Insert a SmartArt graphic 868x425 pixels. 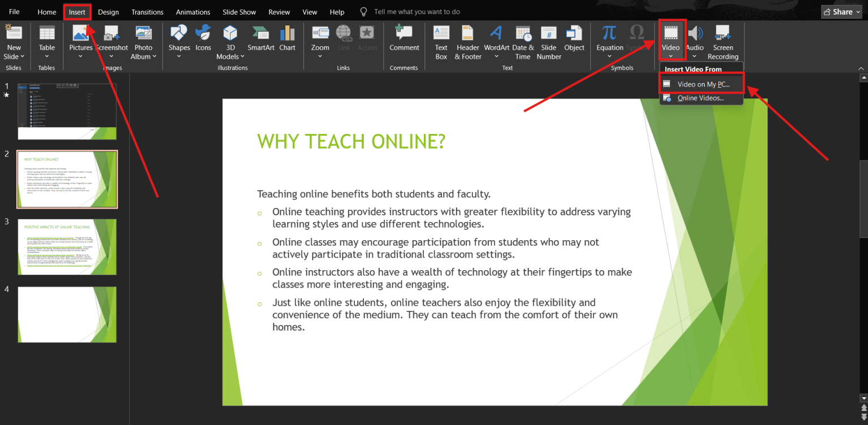point(261,40)
